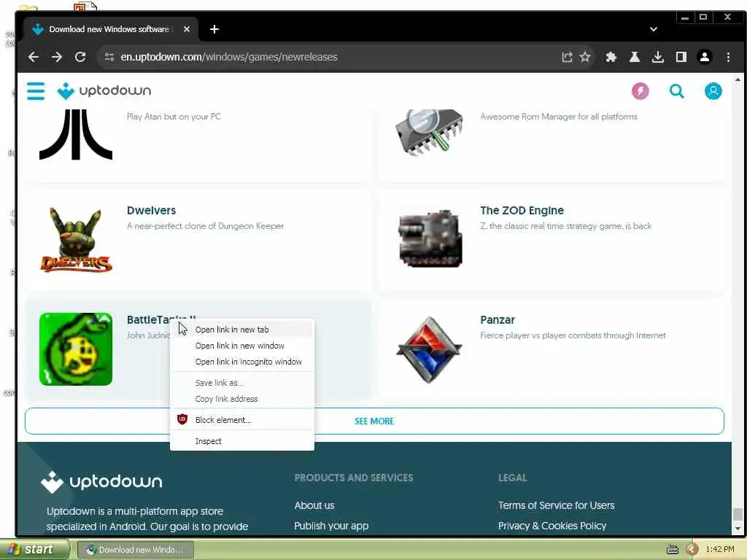This screenshot has width=747, height=560.
Task: Open the Dwelvers title link
Action: (x=151, y=211)
